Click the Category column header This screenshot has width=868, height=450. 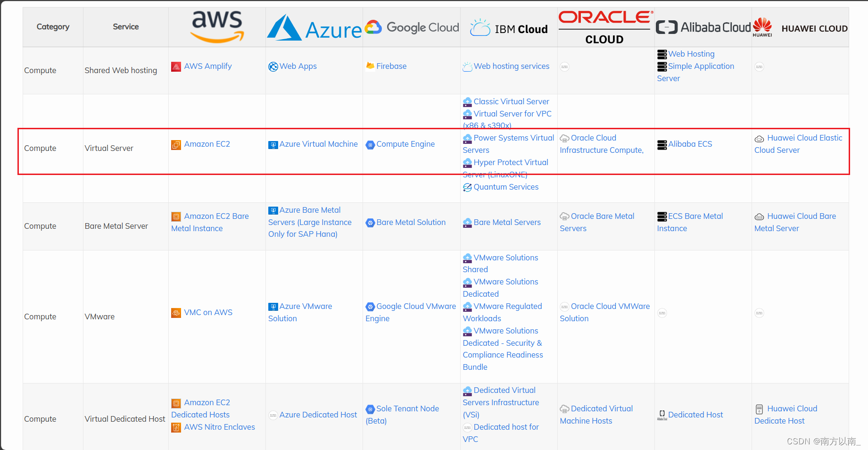coord(53,27)
